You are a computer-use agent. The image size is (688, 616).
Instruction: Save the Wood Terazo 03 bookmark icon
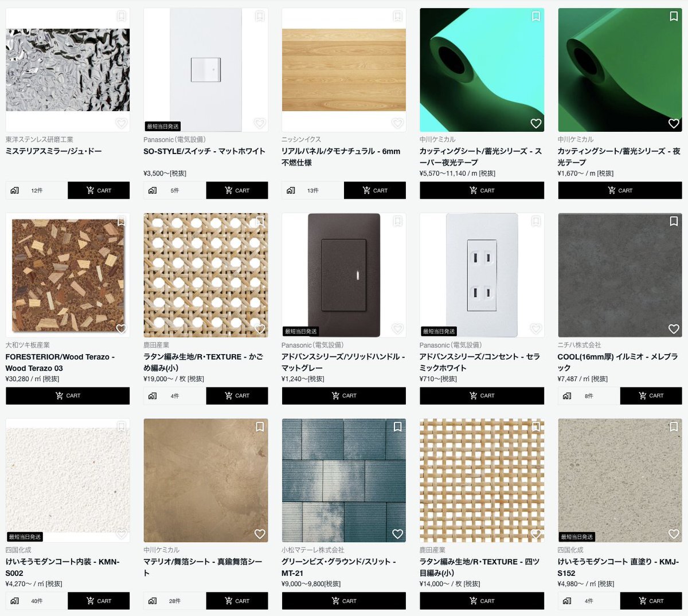122,221
